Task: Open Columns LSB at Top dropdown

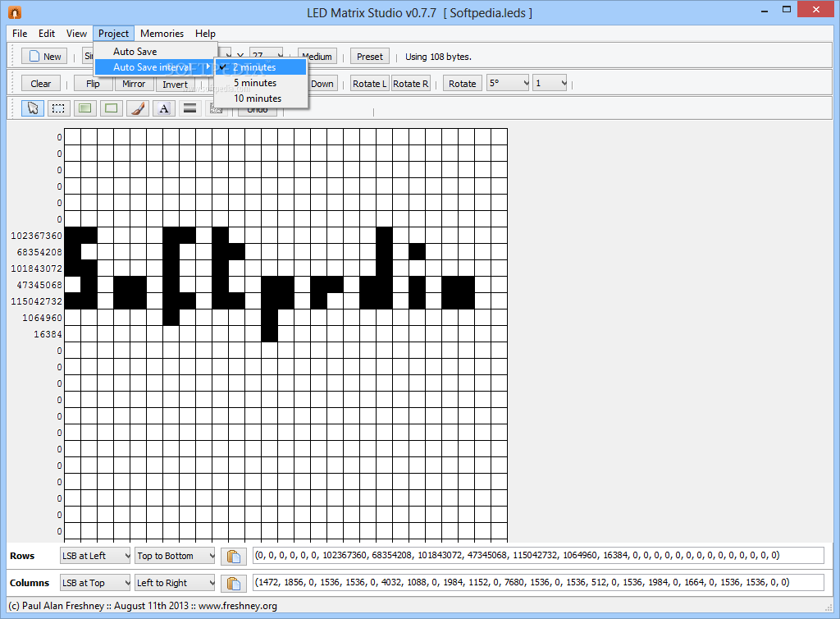Action: (95, 583)
